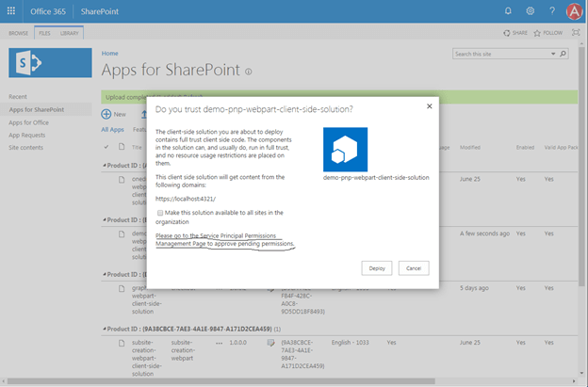Image resolution: width=588 pixels, height=387 pixels.
Task: Switch to the BROWSE ribbon tab
Action: point(19,33)
